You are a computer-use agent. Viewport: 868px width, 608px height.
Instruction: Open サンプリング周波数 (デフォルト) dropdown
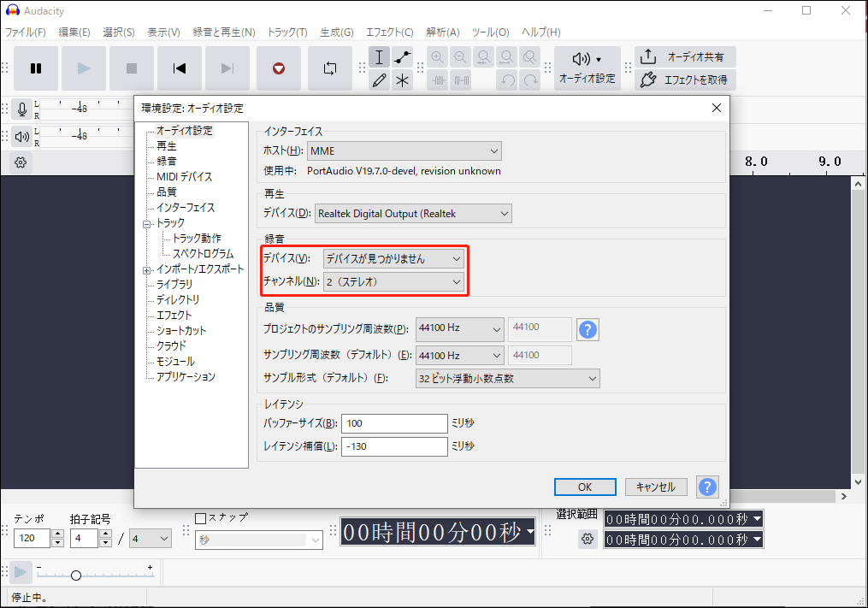pos(459,356)
